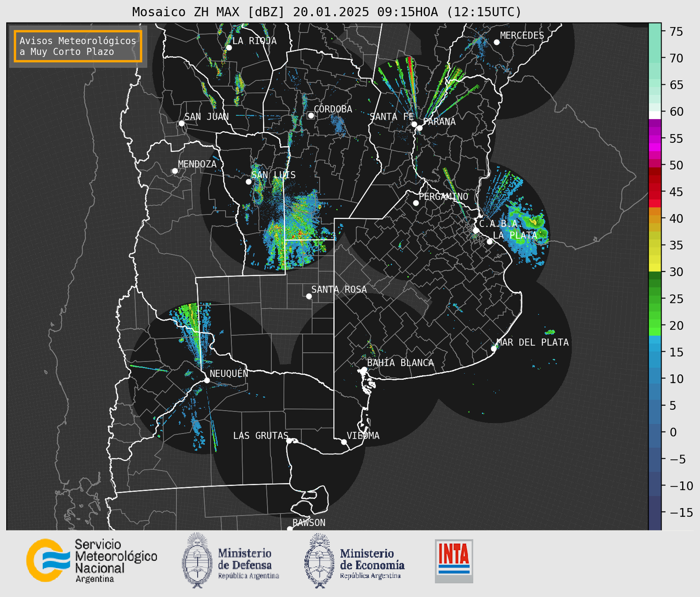
Task: Click the 45 label on color scale
Action: 676,192
